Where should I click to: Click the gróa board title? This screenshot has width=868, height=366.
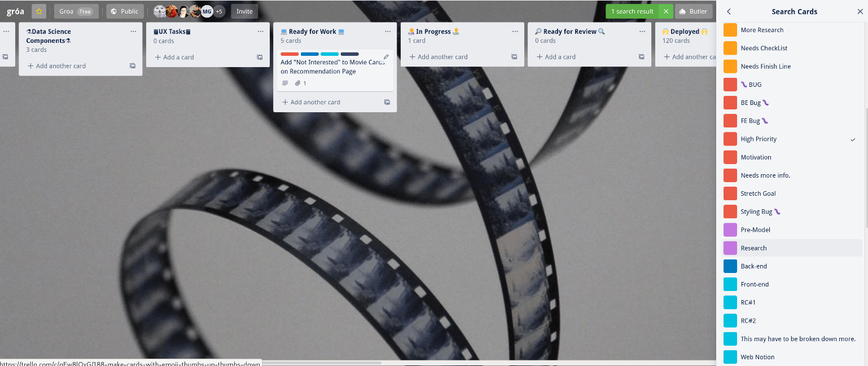point(15,11)
